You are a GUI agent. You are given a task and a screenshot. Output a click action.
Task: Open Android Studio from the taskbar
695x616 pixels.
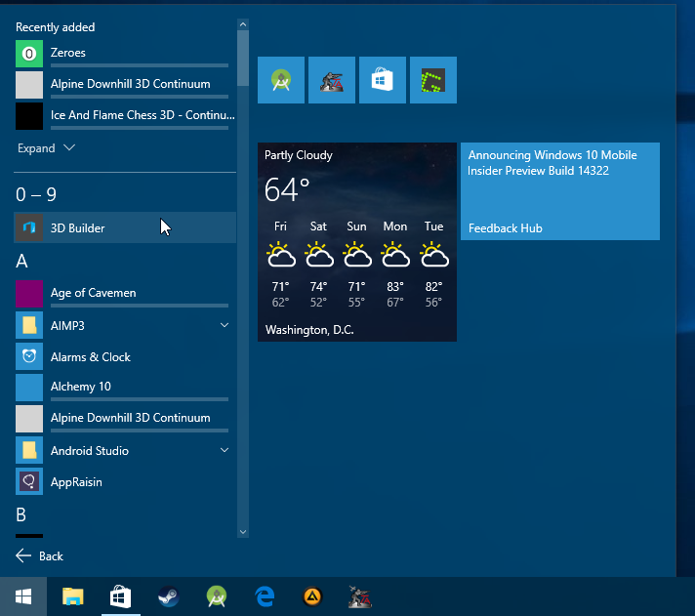(x=217, y=596)
